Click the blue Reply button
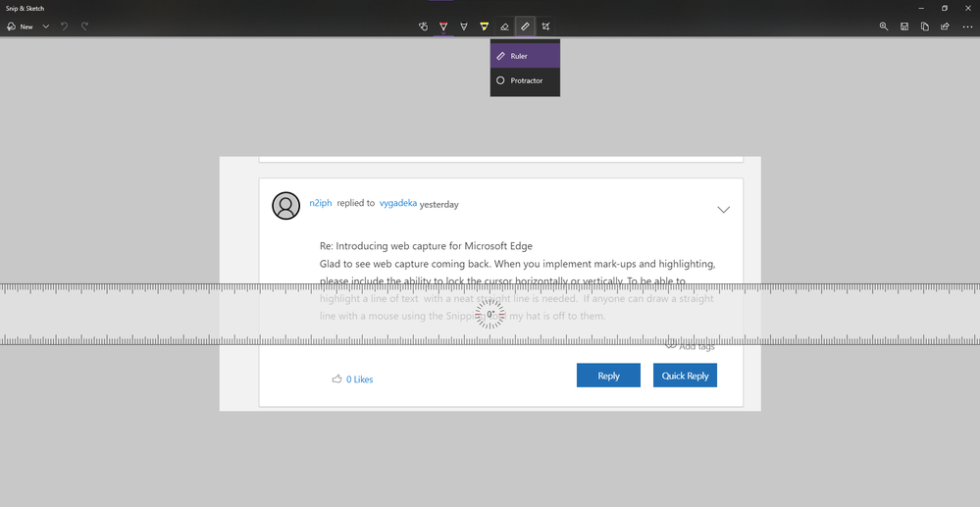 point(608,375)
